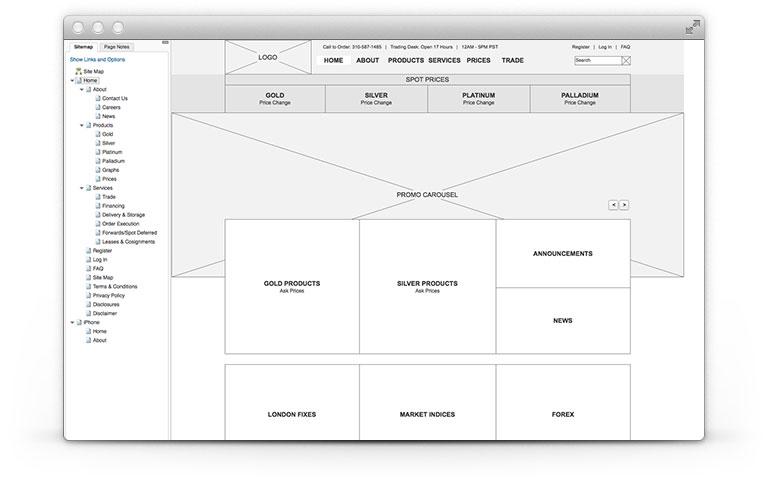Image resolution: width=768 pixels, height=480 pixels.
Task: Click the Register link in header
Action: 581,47
